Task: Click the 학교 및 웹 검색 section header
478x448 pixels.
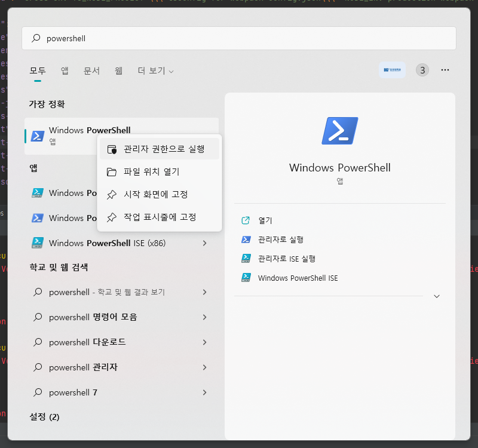Action: click(x=59, y=267)
